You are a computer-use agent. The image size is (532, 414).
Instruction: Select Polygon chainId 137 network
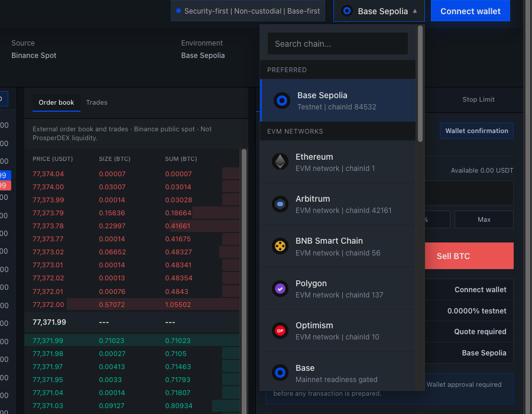338,289
